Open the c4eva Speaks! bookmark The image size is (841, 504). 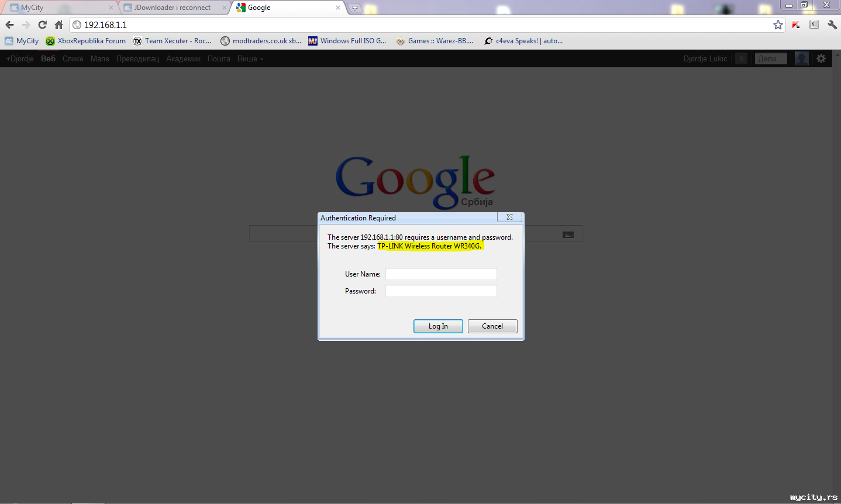coord(523,41)
